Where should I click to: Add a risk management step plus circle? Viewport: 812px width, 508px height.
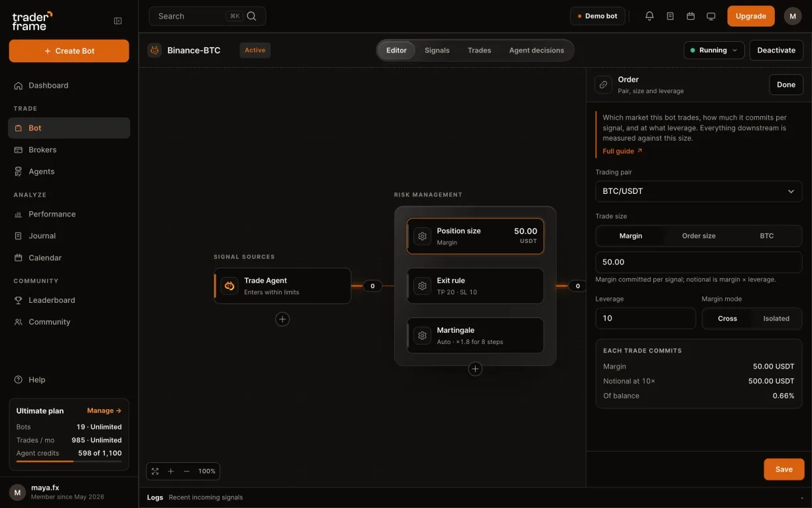pos(475,369)
